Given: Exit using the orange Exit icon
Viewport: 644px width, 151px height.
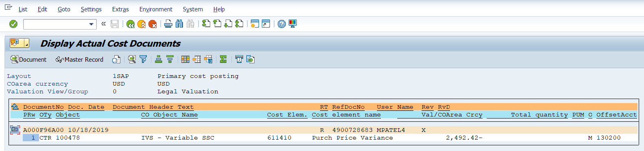Looking at the screenshot, I should click(x=141, y=24).
